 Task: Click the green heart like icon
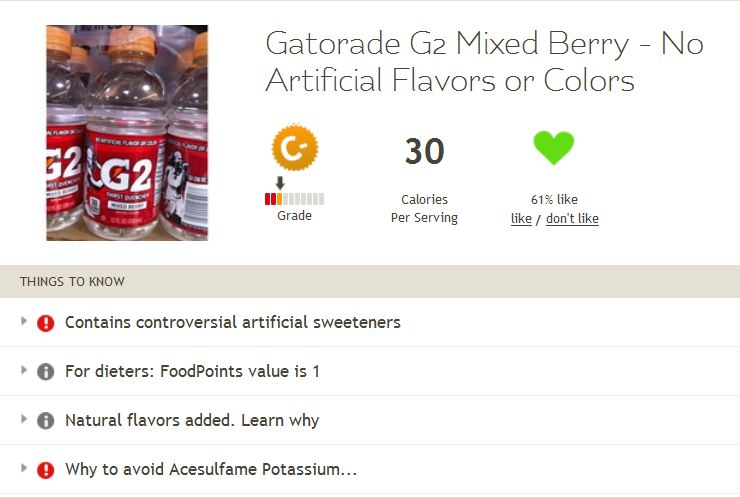554,147
